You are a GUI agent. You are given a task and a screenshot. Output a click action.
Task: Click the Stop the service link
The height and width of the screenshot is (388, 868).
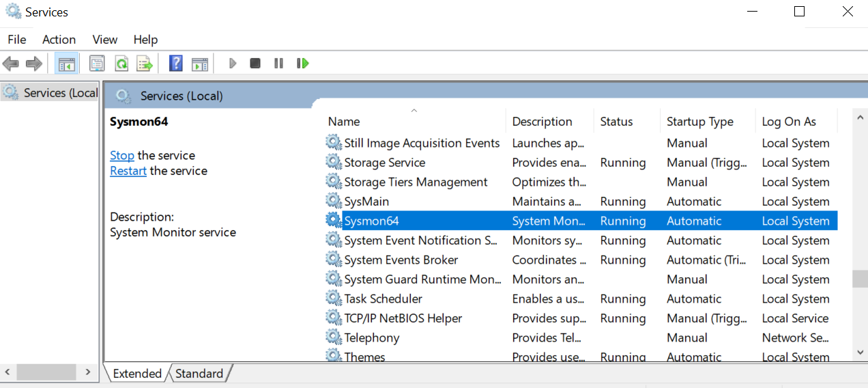tap(122, 156)
